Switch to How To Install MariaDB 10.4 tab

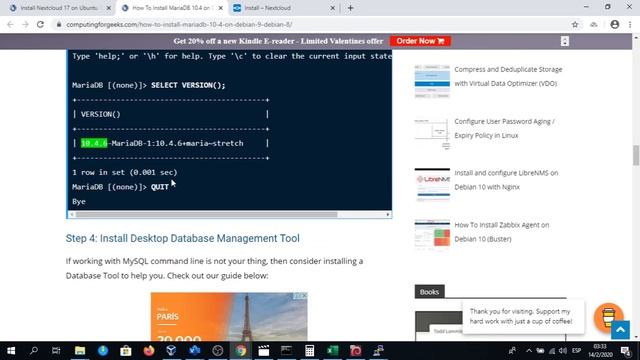tap(171, 8)
